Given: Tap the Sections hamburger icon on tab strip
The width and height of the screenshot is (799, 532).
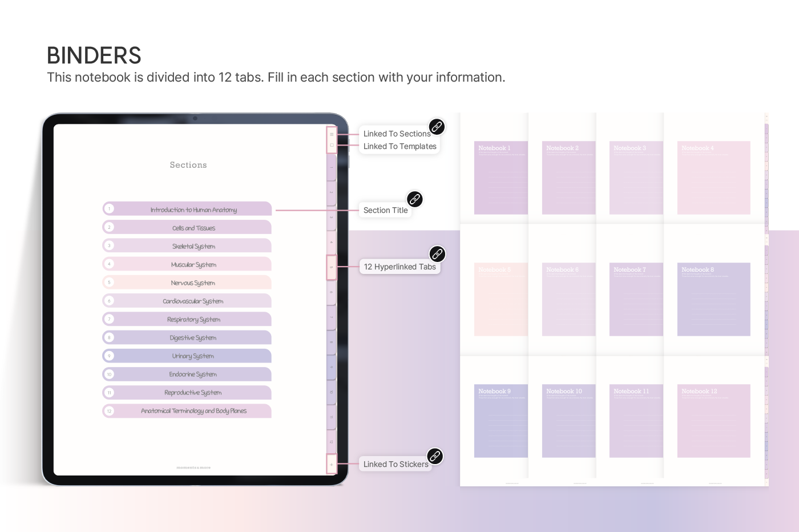Looking at the screenshot, I should [332, 134].
